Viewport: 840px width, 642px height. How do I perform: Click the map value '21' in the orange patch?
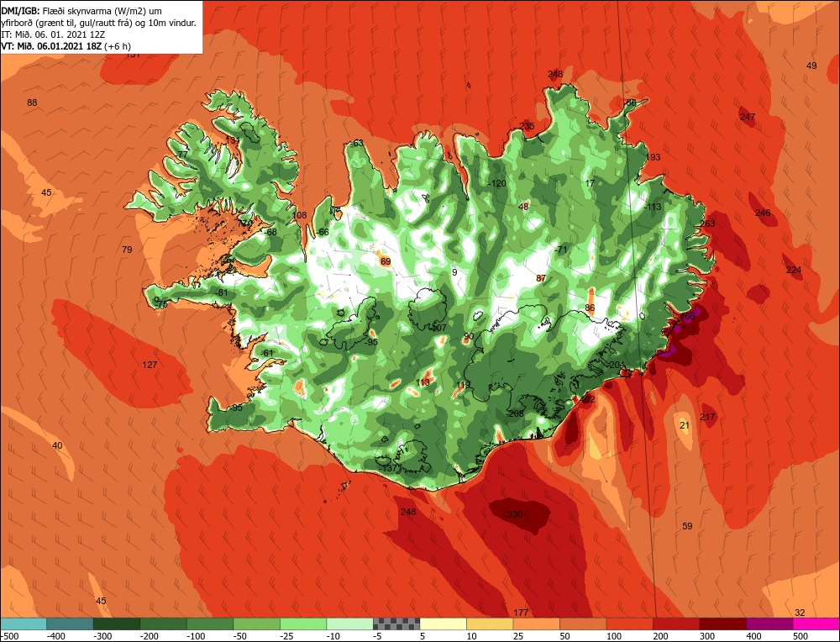click(x=684, y=426)
